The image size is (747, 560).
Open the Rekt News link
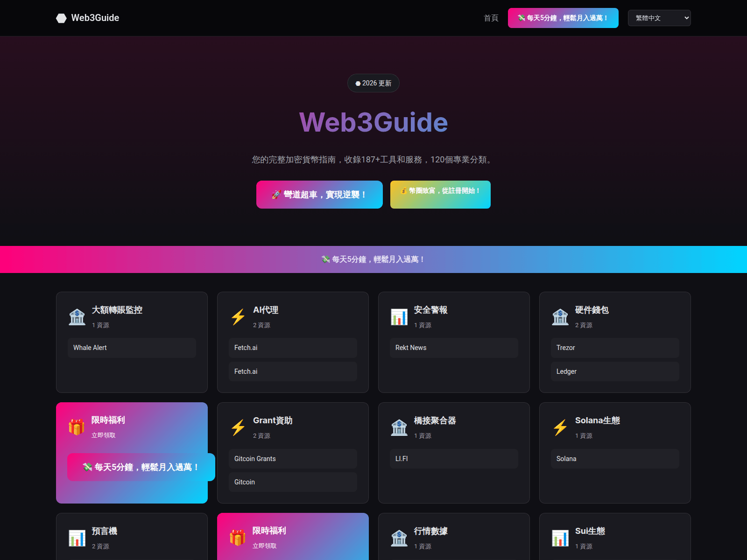click(454, 348)
